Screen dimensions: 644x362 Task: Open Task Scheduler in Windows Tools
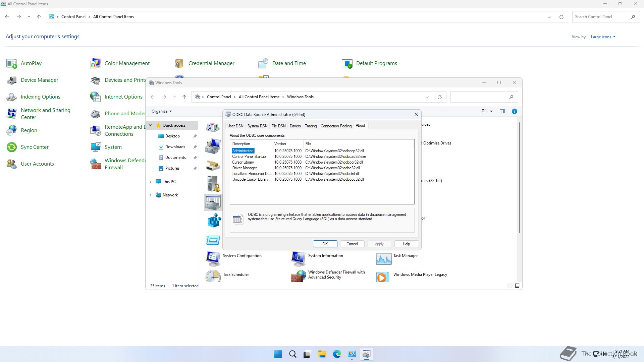tap(227, 276)
